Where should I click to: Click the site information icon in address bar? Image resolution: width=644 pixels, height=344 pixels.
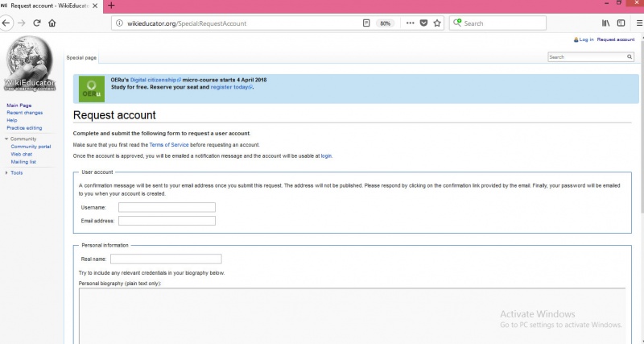point(119,23)
